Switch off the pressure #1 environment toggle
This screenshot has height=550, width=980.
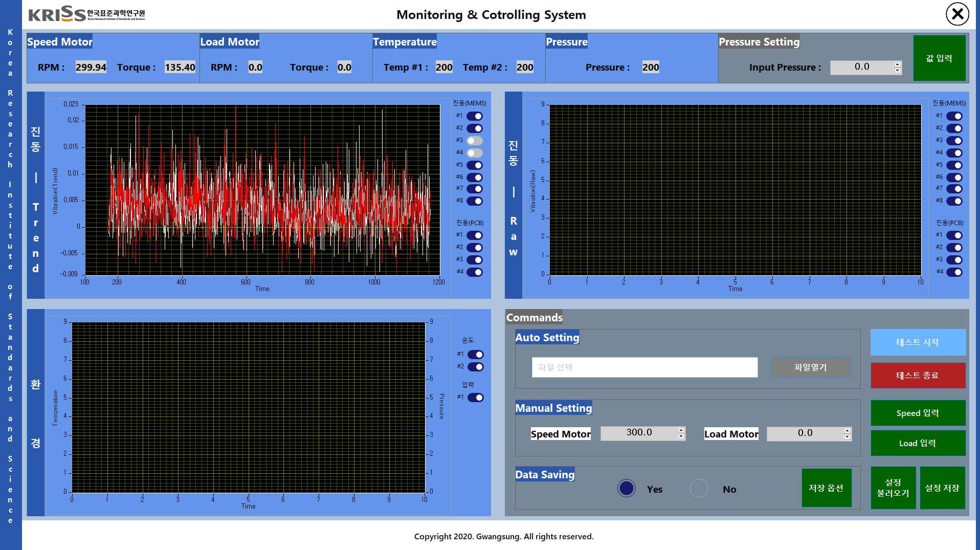coord(475,398)
